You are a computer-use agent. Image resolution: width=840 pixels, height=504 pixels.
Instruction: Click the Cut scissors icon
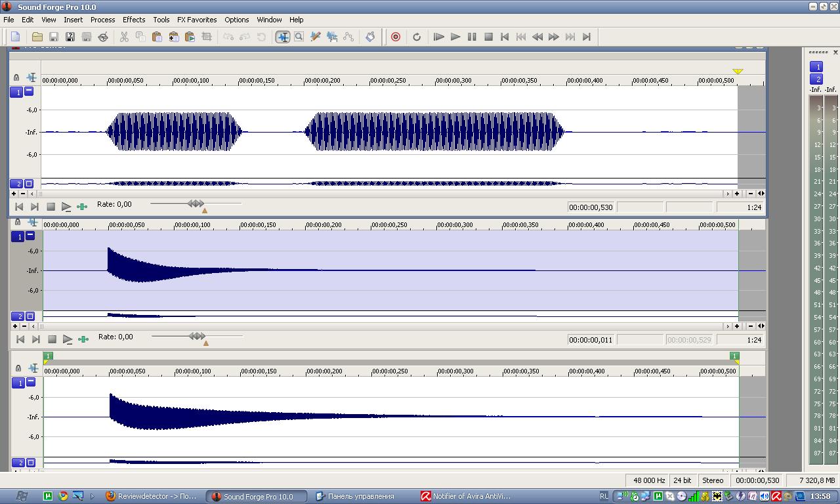(x=124, y=37)
